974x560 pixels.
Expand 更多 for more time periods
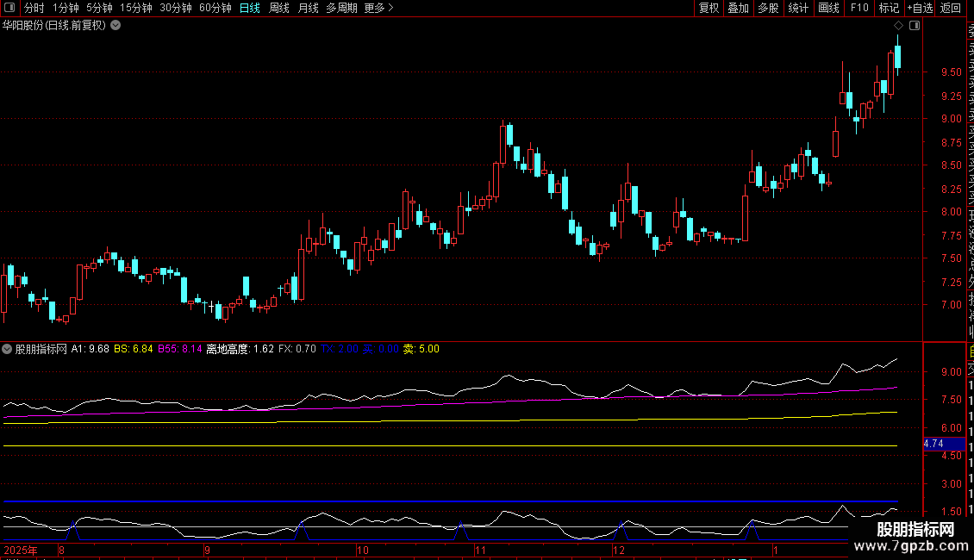378,8
